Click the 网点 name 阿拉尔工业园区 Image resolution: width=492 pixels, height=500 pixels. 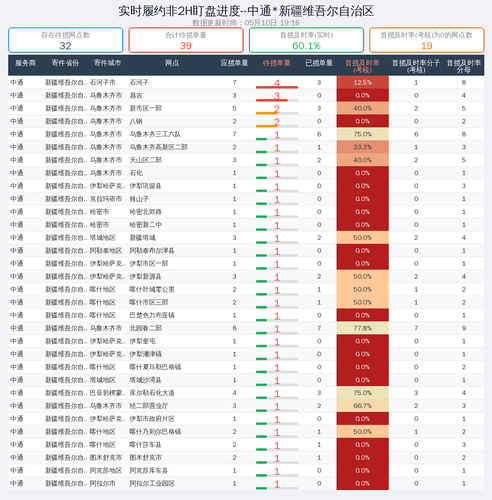[152, 483]
